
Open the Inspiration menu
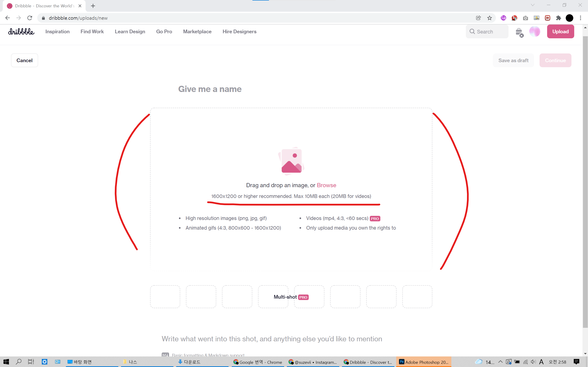tap(57, 32)
